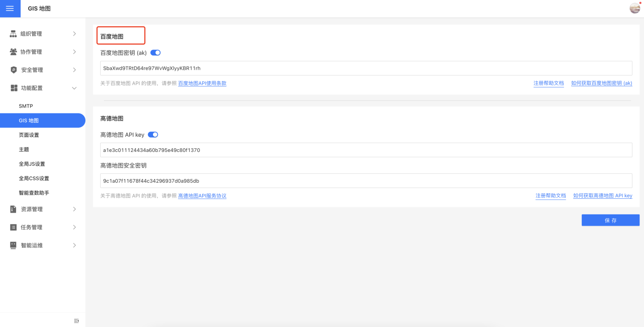Click the 任务管理 list icon
This screenshot has width=644, height=327.
[x=13, y=227]
